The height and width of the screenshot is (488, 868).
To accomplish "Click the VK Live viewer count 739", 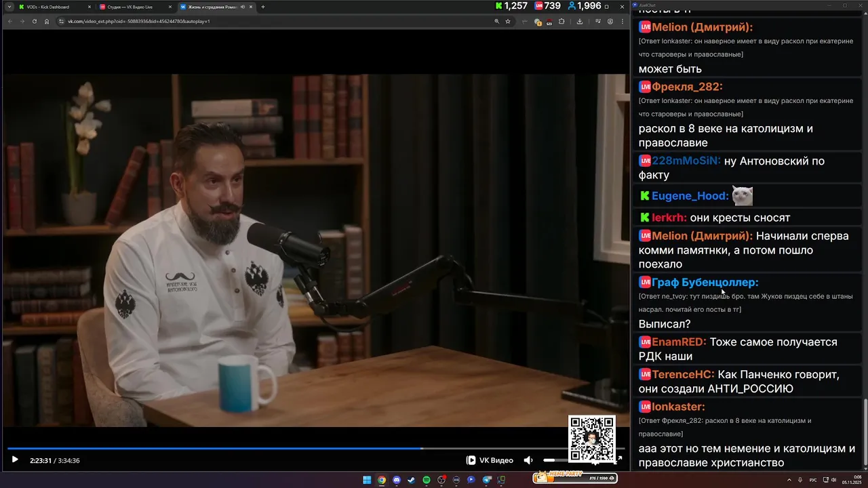I will pyautogui.click(x=547, y=6).
